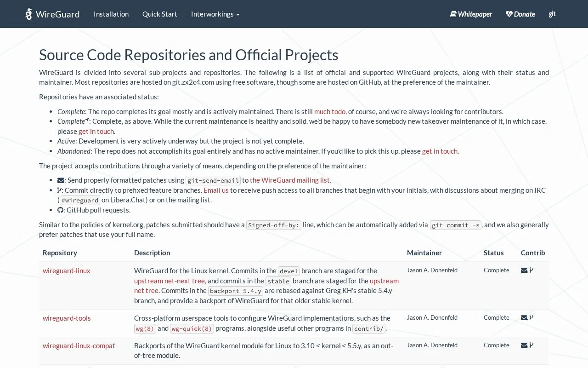Open the wireguard-linux-compat repository link
The width and height of the screenshot is (588, 368).
pos(79,346)
